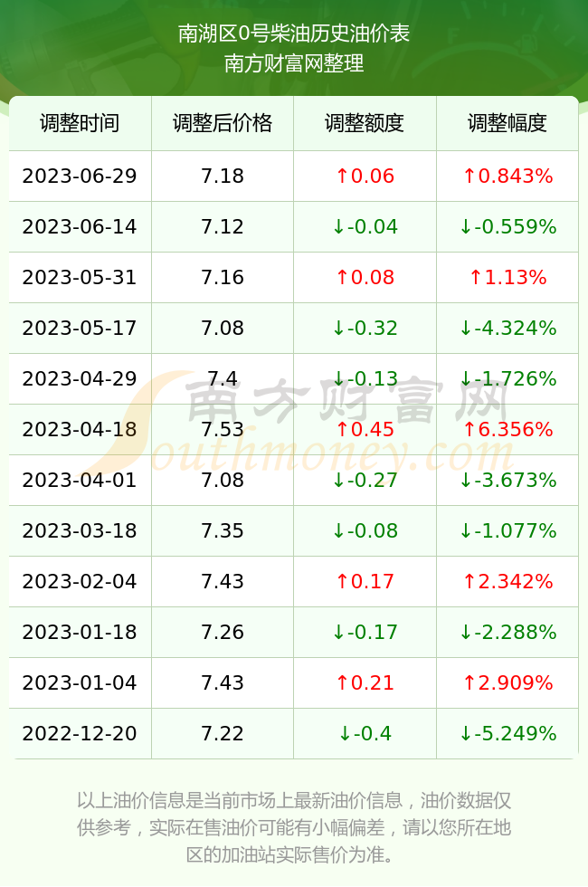Click the 调整额度 column header

(365, 123)
